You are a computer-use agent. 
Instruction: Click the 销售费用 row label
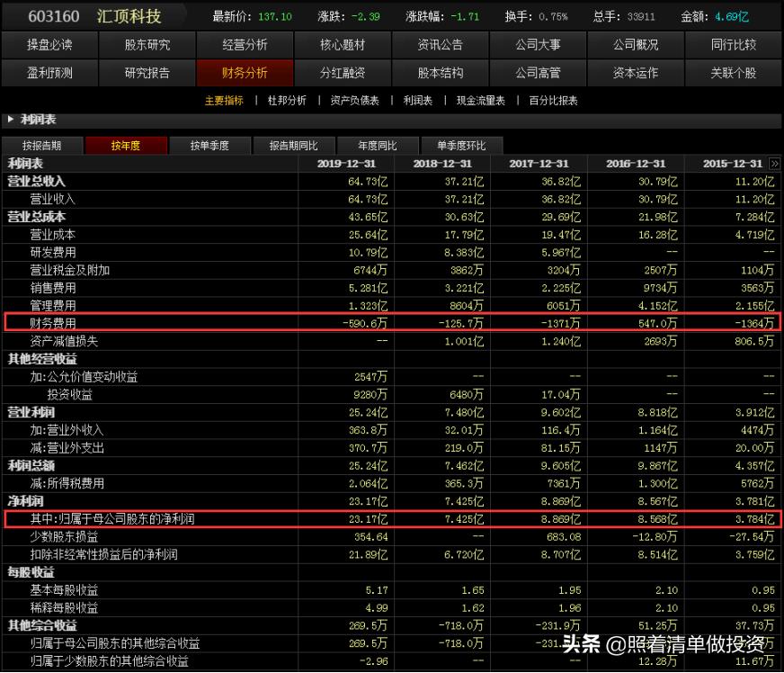pos(53,288)
